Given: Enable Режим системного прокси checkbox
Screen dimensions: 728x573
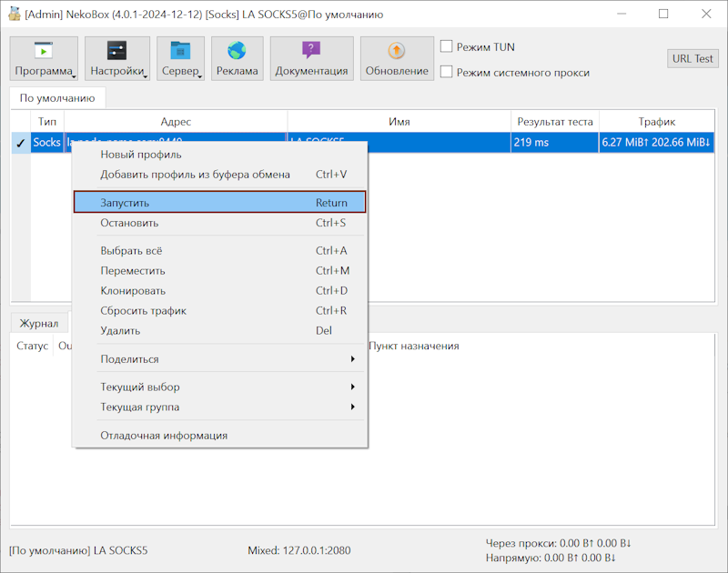Looking at the screenshot, I should [447, 72].
